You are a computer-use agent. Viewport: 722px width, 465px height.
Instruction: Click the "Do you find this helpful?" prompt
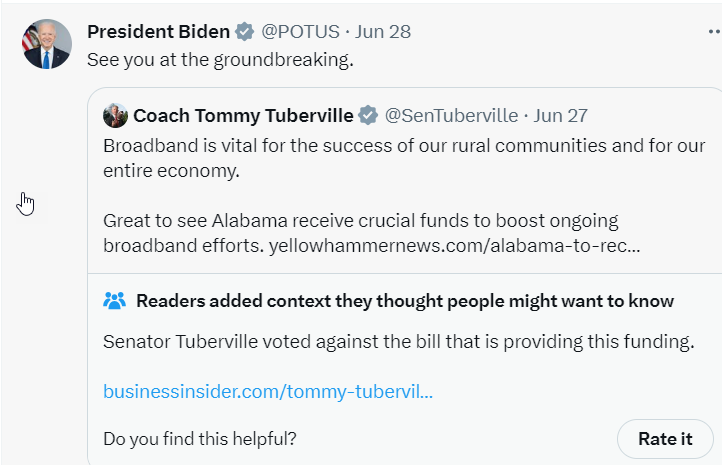199,438
